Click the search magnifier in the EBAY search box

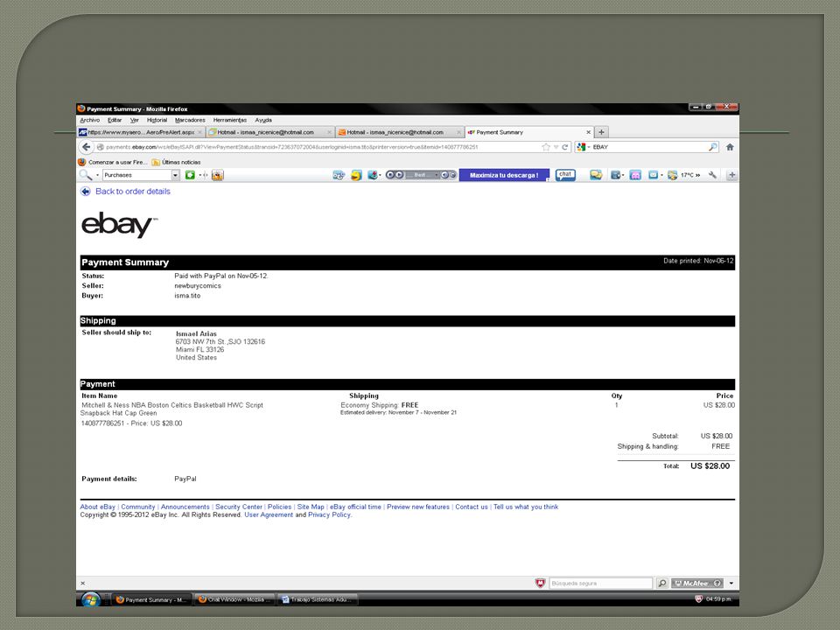(x=712, y=147)
